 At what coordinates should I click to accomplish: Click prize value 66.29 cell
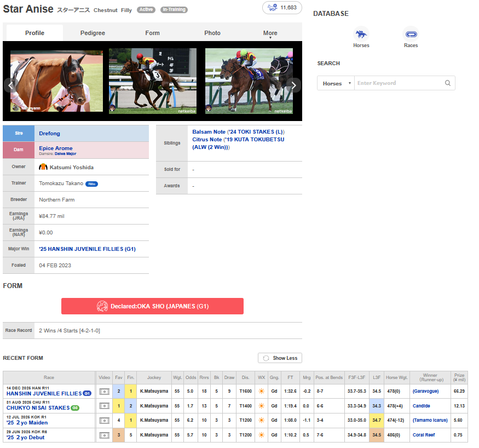459,391
